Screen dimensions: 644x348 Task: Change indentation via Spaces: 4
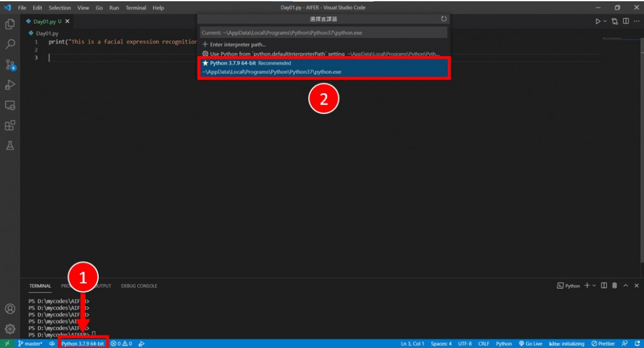(x=441, y=344)
